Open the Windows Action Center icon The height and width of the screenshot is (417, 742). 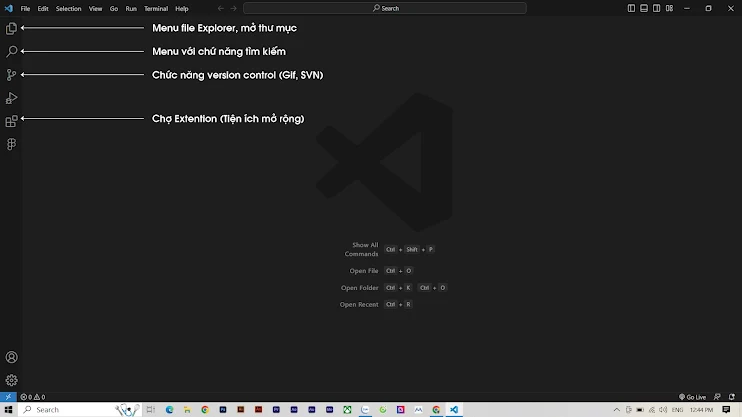[x=726, y=409]
